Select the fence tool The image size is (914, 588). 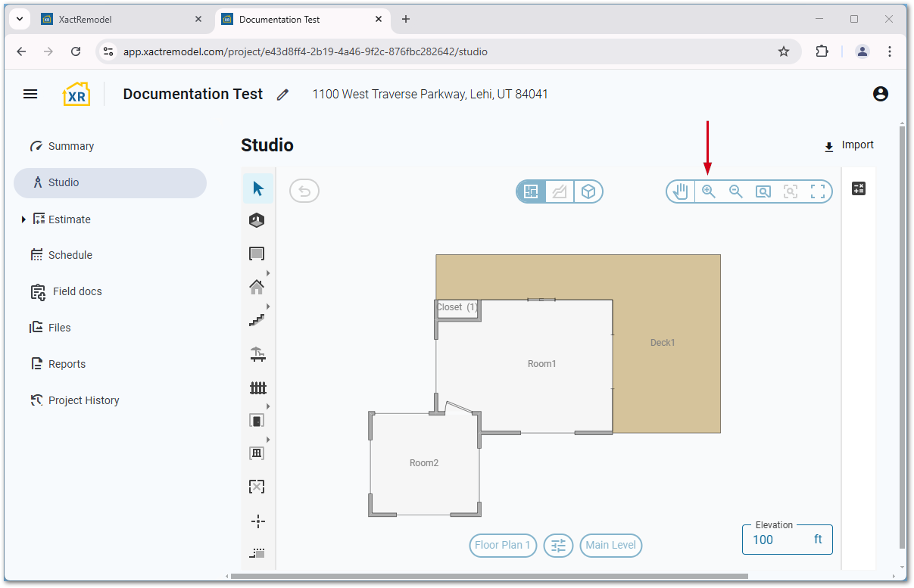[258, 387]
